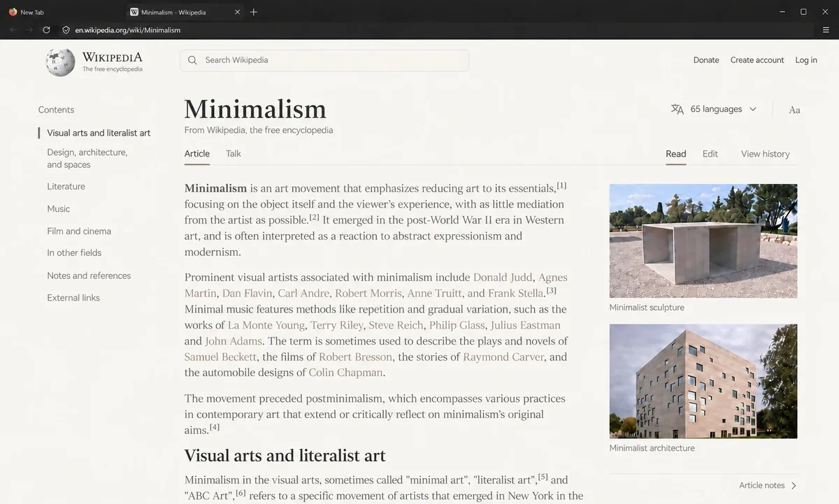Image resolution: width=839 pixels, height=504 pixels.
Task: Open the Raymond Carver link
Action: click(503, 357)
